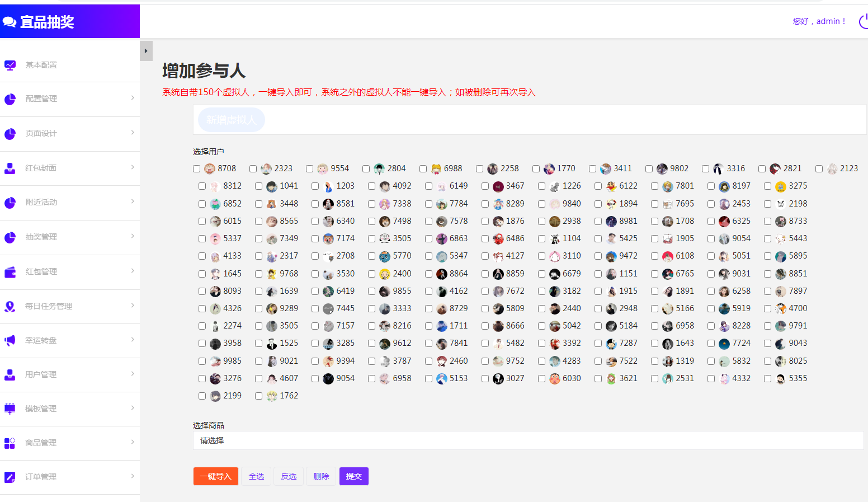Click the 配置管理 pie icon
This screenshot has height=502, width=868.
tap(10, 99)
